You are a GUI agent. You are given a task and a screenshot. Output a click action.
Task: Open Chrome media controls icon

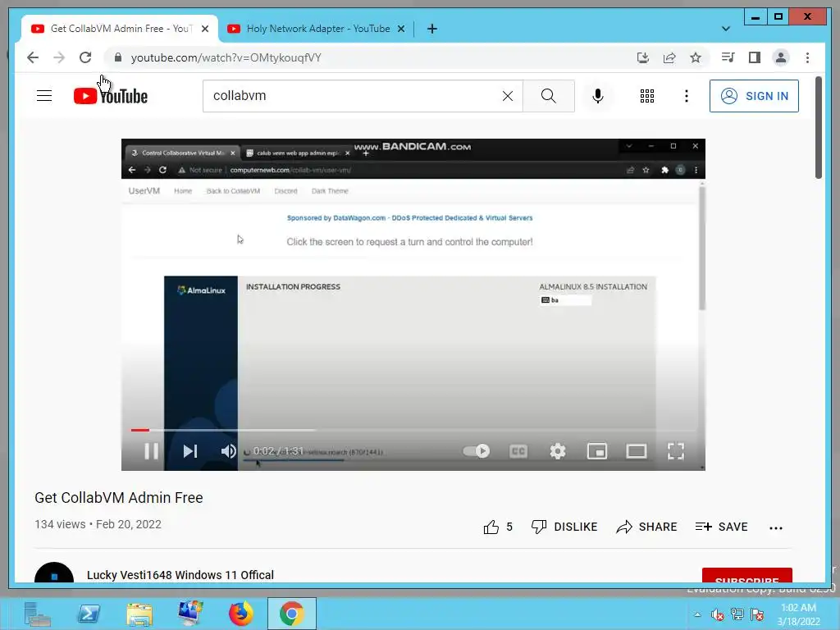[728, 57]
